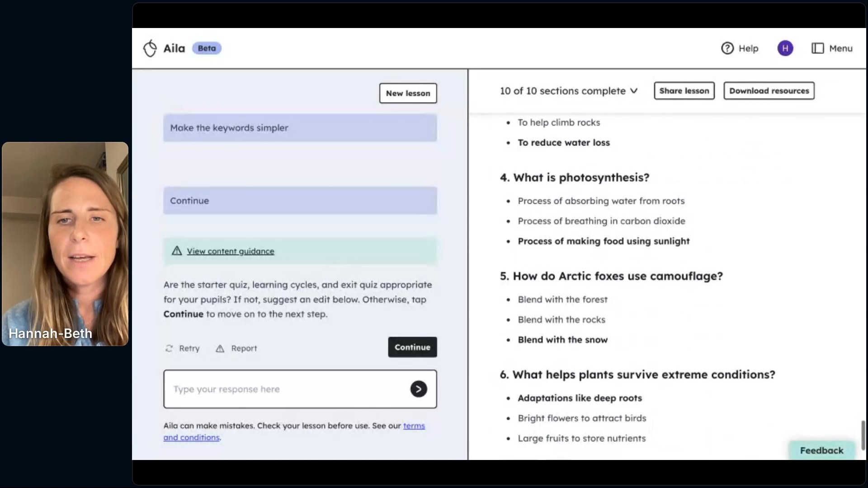The height and width of the screenshot is (488, 868).
Task: Click Download resources button
Action: point(769,91)
